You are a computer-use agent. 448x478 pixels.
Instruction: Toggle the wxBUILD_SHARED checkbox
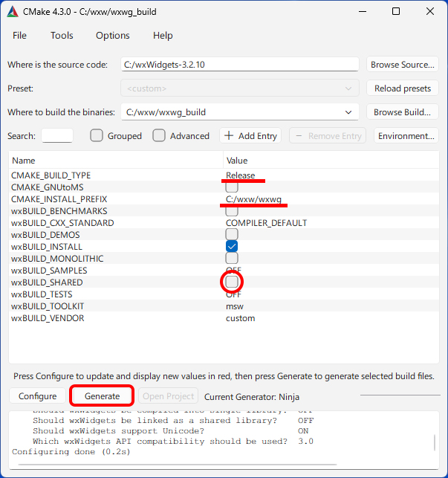pyautogui.click(x=232, y=282)
